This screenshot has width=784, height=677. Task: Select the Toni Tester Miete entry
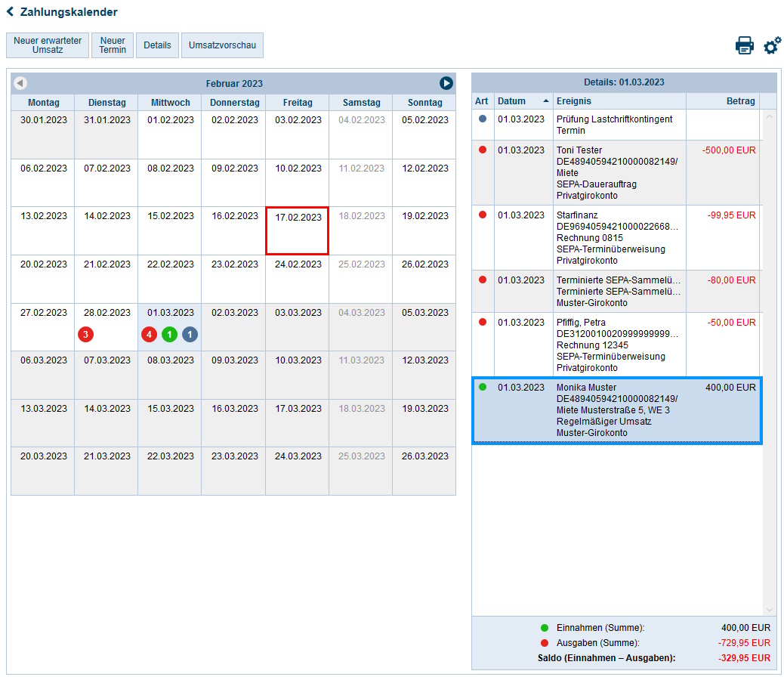616,172
